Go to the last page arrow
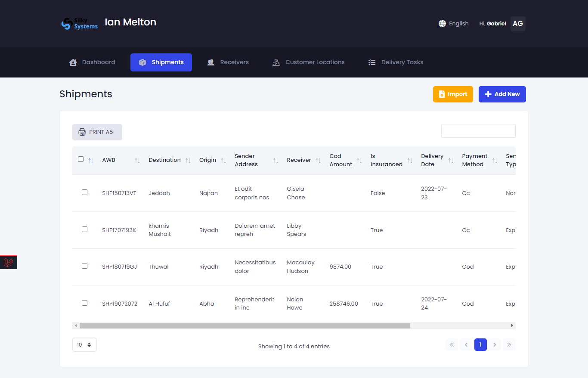 point(509,345)
